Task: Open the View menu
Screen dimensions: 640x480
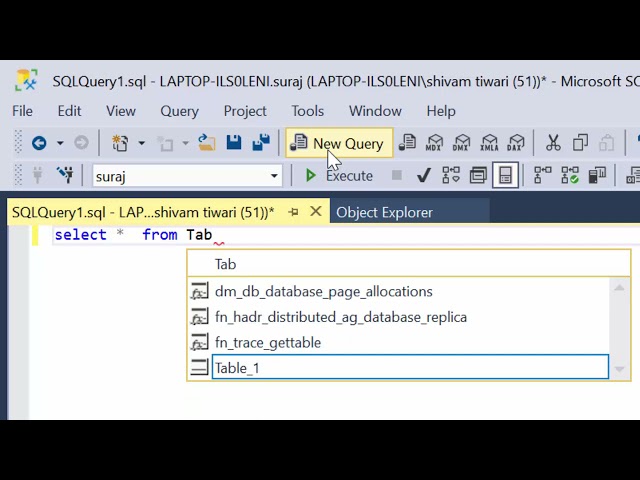Action: [121, 111]
